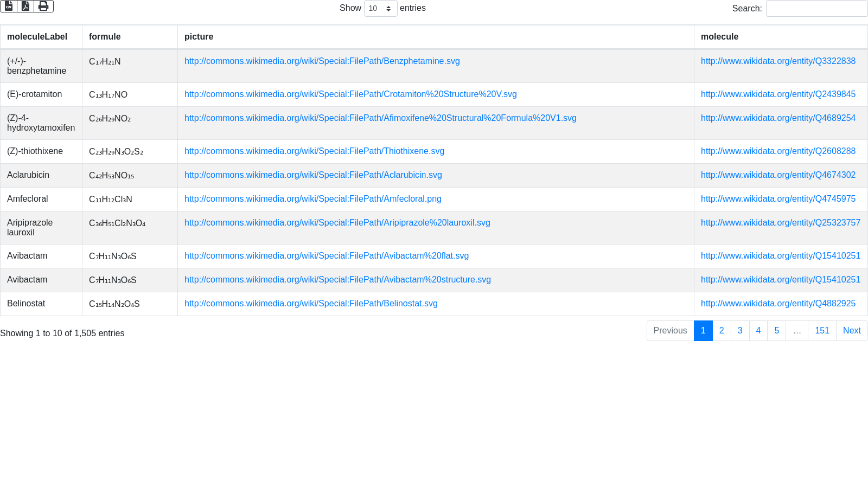Export the table as CSV
868x488 pixels.
point(9,7)
